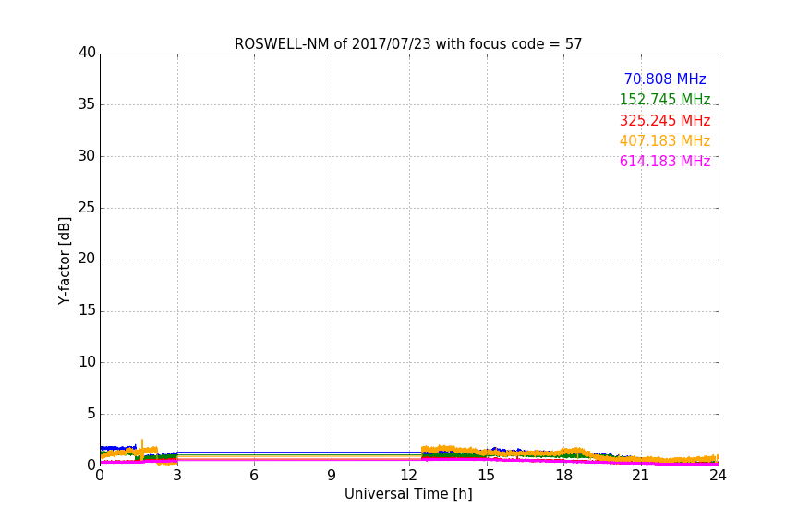Click the y-axis tick value 30
This screenshot has height=532, width=798.
point(87,156)
